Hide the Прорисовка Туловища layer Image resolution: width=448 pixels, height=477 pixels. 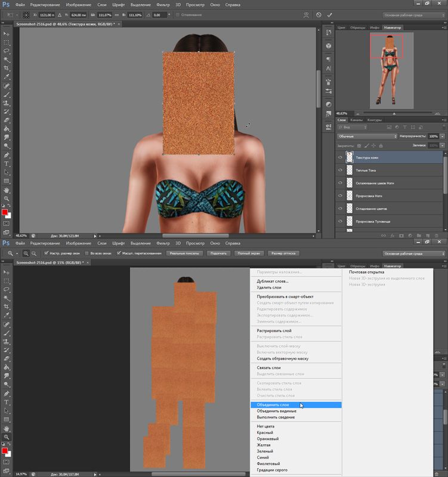(x=340, y=221)
